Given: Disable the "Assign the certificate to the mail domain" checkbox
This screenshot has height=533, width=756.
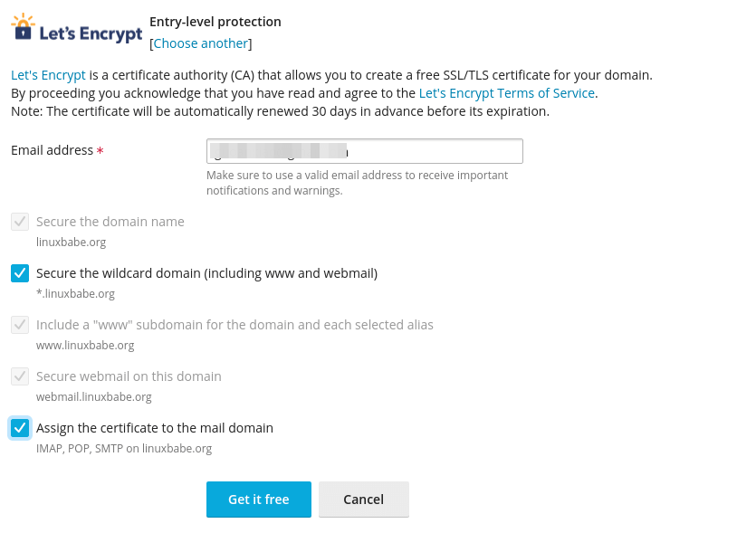Looking at the screenshot, I should click(20, 428).
